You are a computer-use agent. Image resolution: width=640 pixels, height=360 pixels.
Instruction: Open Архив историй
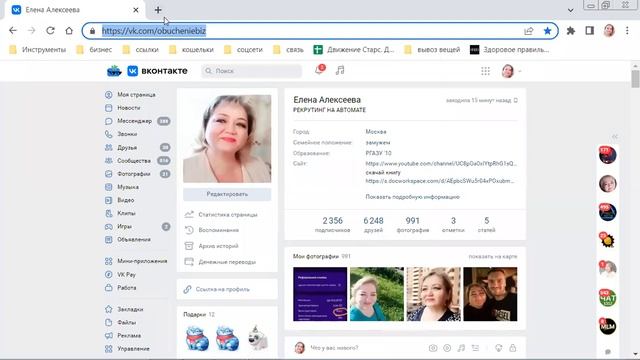pyautogui.click(x=218, y=246)
